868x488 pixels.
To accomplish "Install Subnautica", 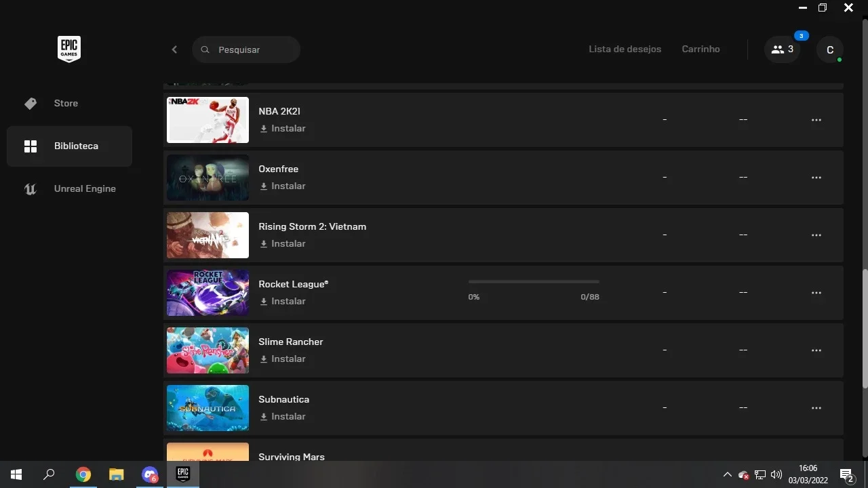I will click(x=283, y=417).
